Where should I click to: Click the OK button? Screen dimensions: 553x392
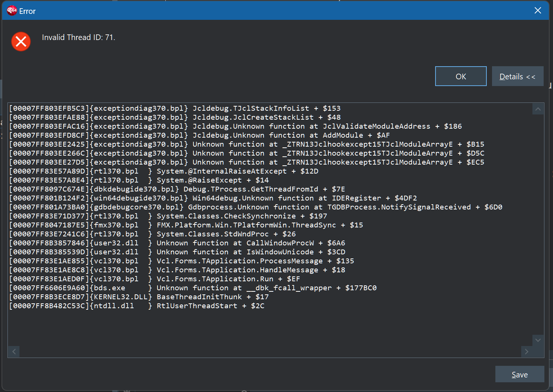461,76
